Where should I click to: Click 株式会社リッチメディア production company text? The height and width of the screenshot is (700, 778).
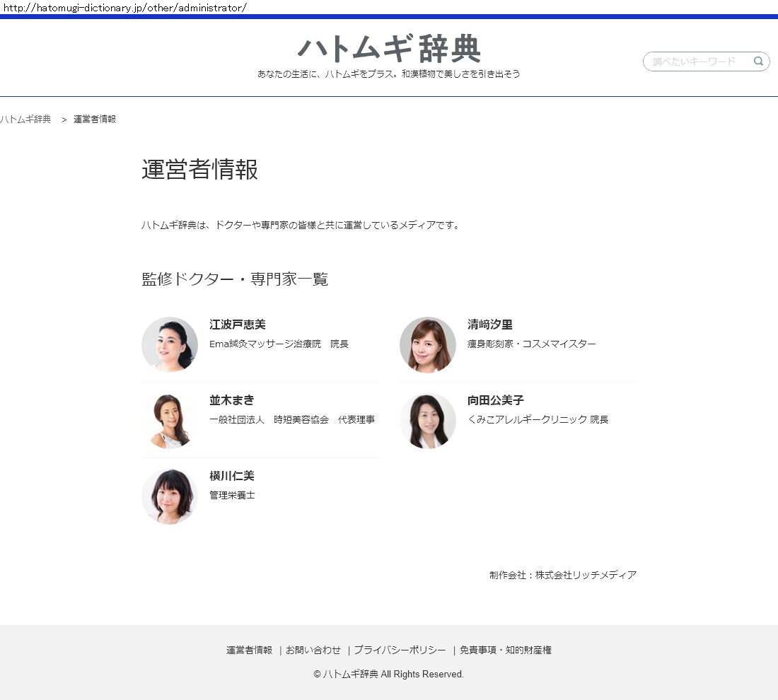pyautogui.click(x=586, y=575)
